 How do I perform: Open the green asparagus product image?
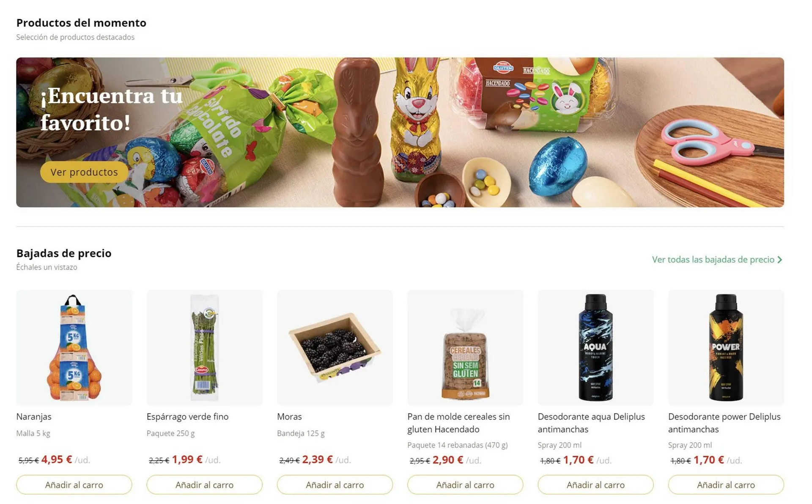(x=204, y=348)
